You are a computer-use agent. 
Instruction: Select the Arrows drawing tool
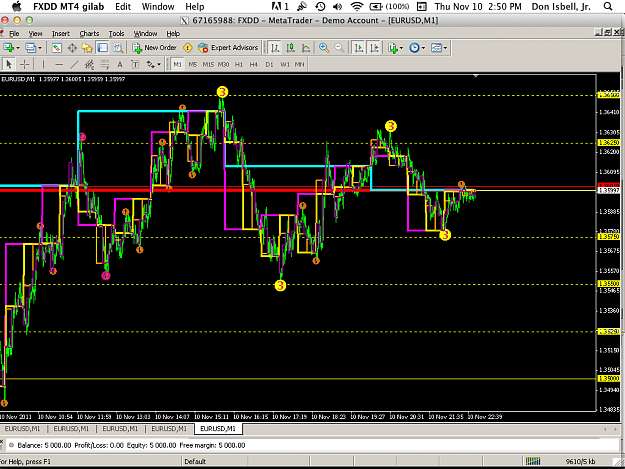coord(151,64)
